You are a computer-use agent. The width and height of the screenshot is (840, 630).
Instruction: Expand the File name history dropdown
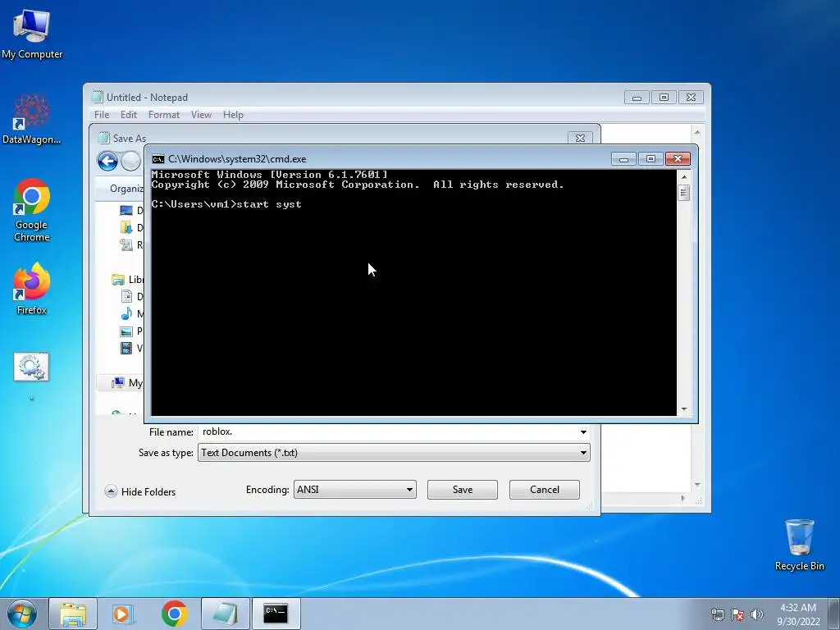583,431
